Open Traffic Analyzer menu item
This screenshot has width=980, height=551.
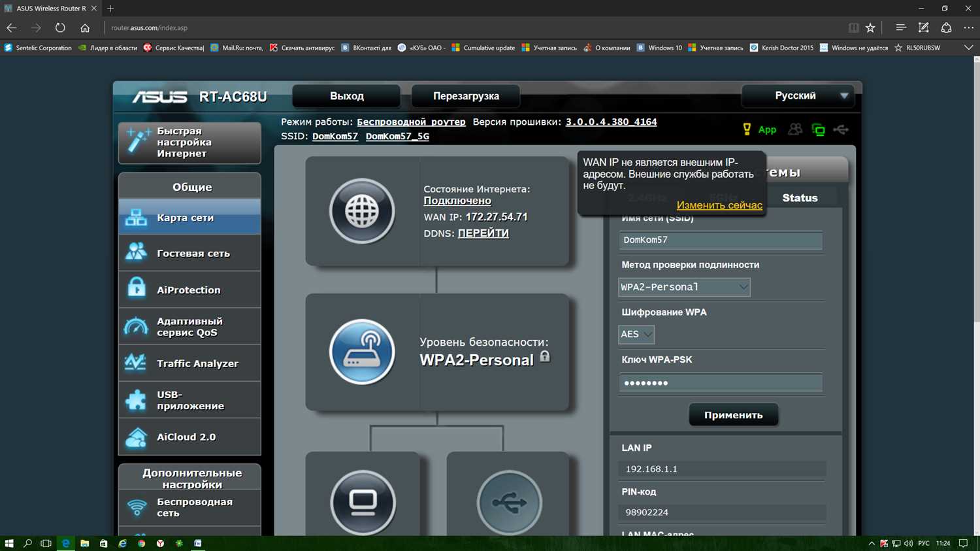tap(189, 363)
